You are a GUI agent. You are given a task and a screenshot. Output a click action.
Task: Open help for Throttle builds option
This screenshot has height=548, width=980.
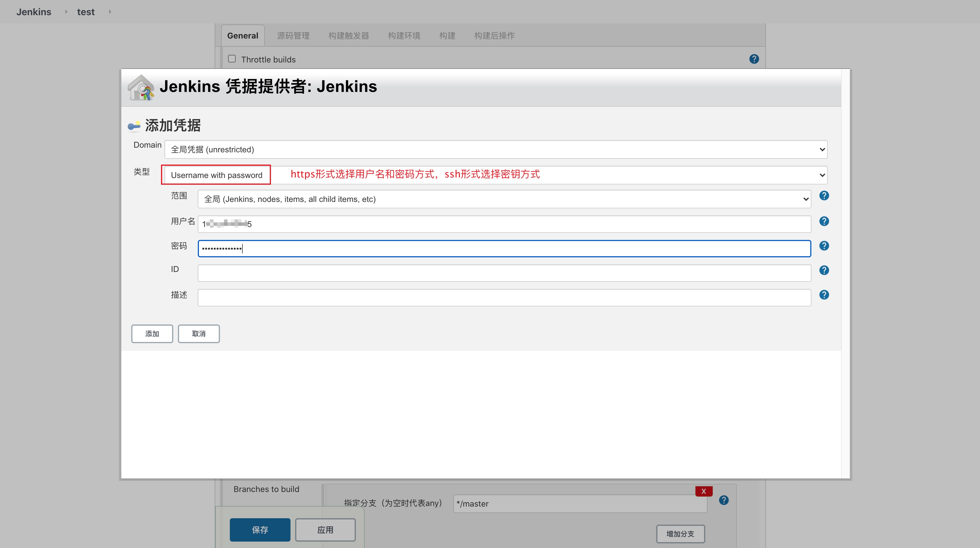click(x=754, y=59)
